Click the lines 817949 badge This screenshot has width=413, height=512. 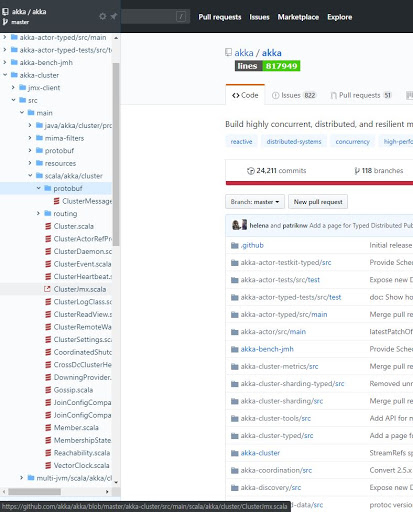(x=268, y=66)
